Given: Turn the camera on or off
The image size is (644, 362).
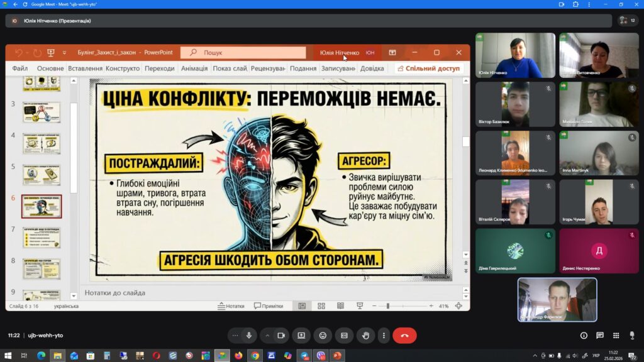Looking at the screenshot, I should 280,336.
